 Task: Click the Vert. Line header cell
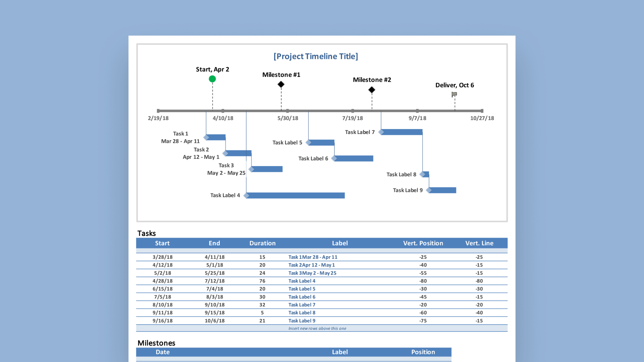[479, 243]
